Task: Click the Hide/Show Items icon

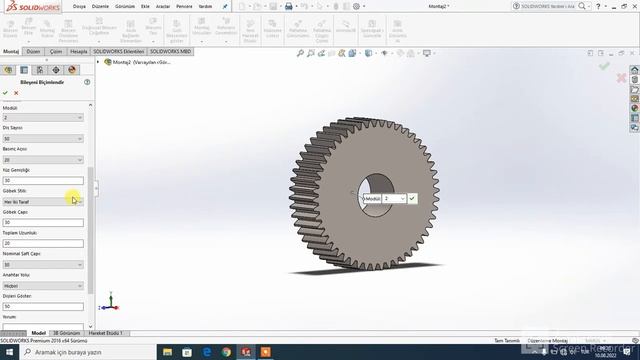Action: tap(384, 53)
